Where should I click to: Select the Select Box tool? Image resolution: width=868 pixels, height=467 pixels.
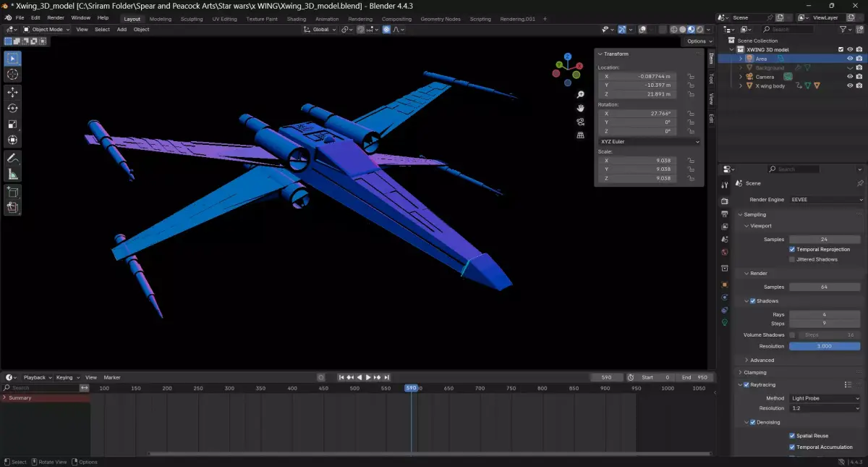point(12,59)
